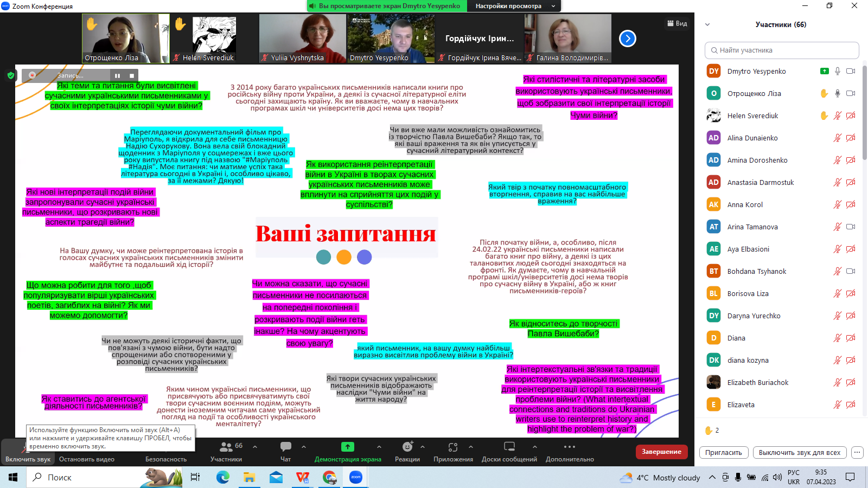Image resolution: width=868 pixels, height=488 pixels.
Task: Click the Найти участника search field
Action: coord(782,50)
